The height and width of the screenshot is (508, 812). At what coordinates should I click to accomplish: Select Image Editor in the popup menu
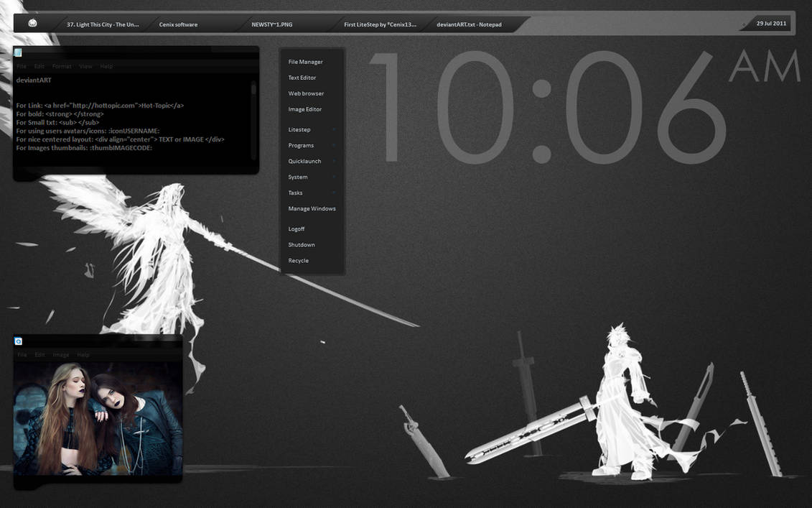[304, 109]
